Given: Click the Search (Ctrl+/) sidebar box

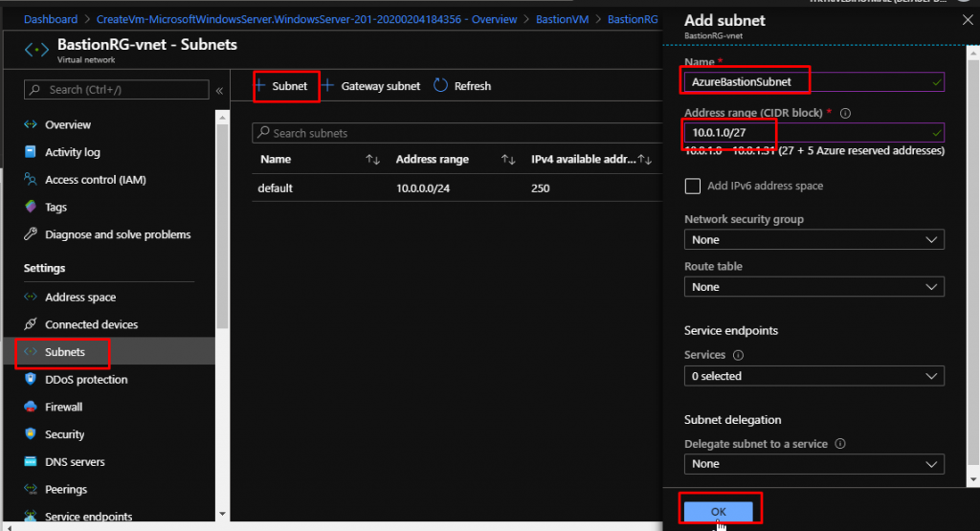Looking at the screenshot, I should (x=116, y=89).
